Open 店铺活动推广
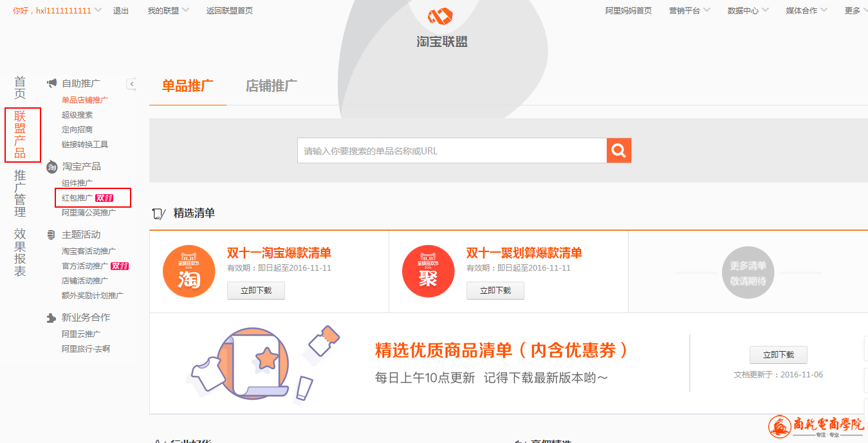 click(x=85, y=280)
